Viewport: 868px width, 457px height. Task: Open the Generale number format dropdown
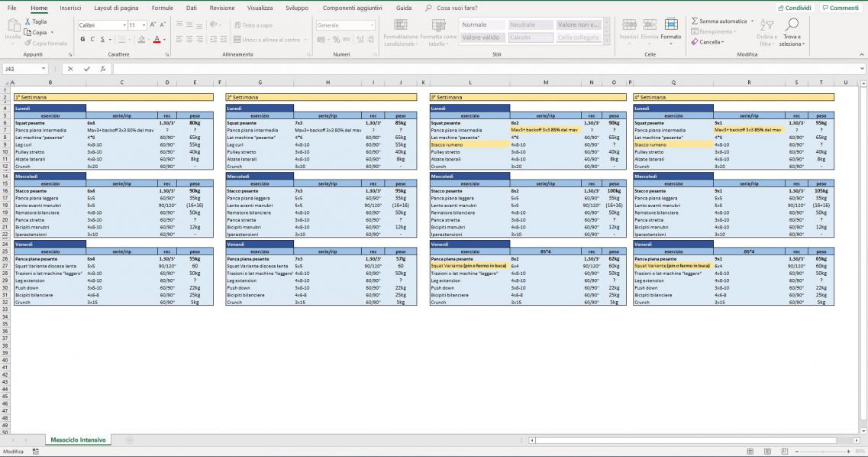pyautogui.click(x=372, y=25)
